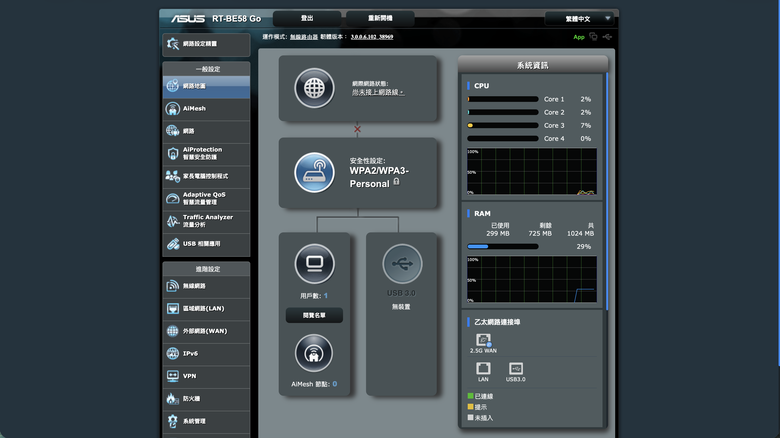
Task: Click the 已連線 green legend swatch
Action: coord(471,396)
